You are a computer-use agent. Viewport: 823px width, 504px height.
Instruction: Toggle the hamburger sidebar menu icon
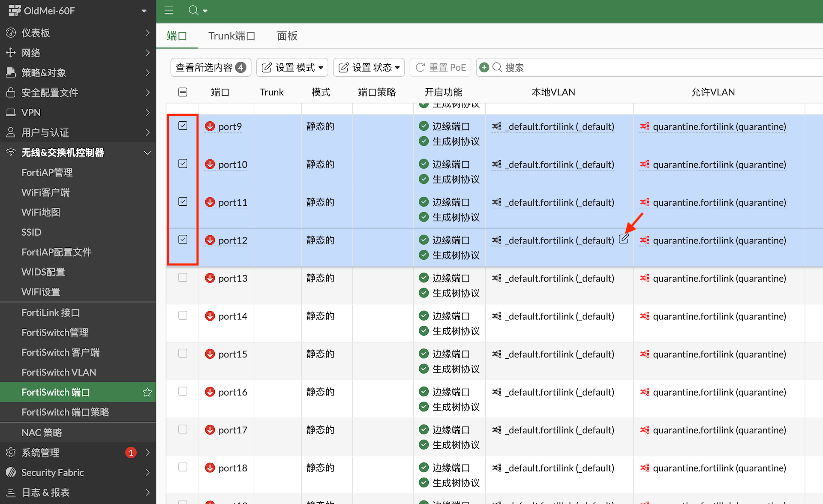169,10
